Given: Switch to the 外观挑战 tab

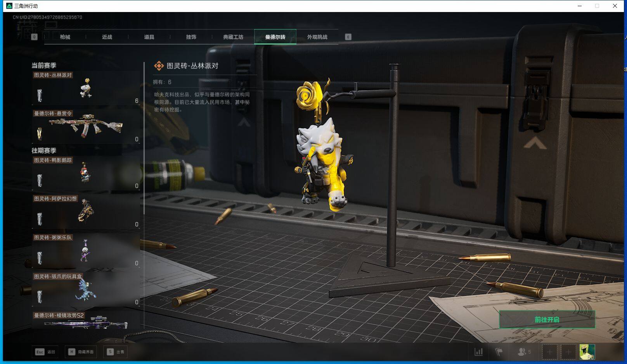Looking at the screenshot, I should (x=317, y=37).
